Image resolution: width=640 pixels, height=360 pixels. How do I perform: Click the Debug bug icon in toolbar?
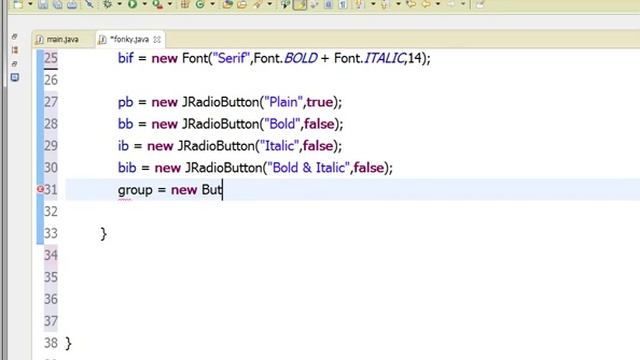[x=108, y=4]
